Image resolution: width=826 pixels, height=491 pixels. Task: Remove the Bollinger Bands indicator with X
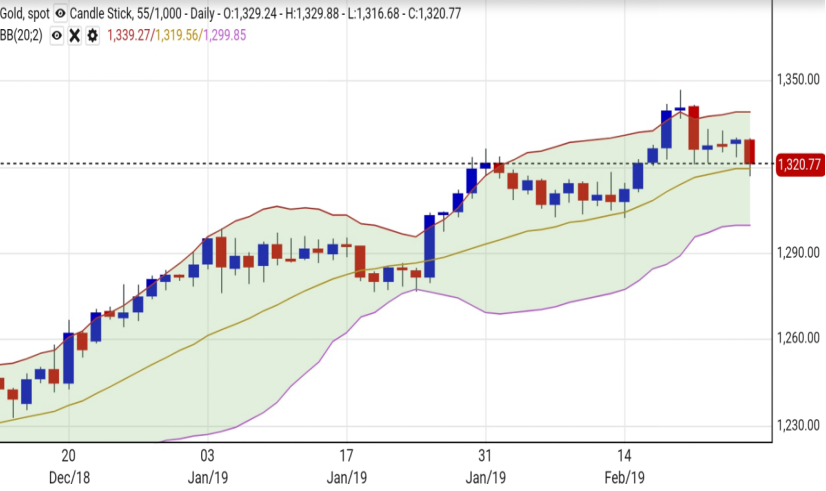(75, 35)
